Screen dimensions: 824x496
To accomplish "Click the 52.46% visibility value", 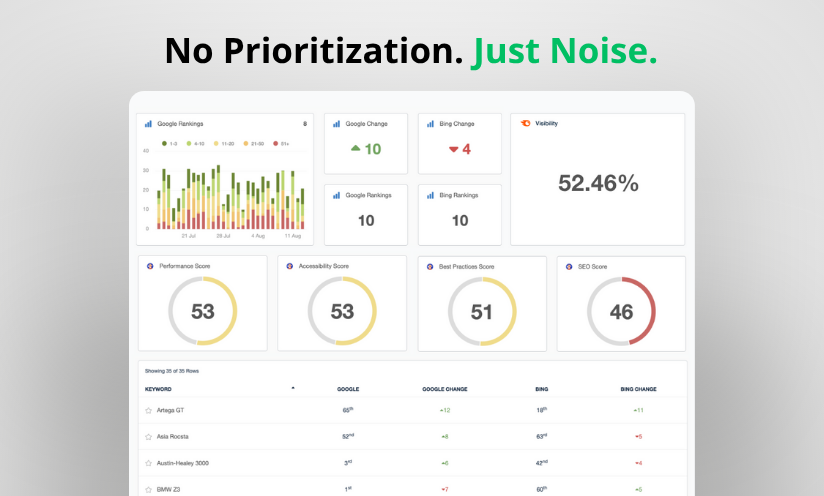I will point(598,183).
